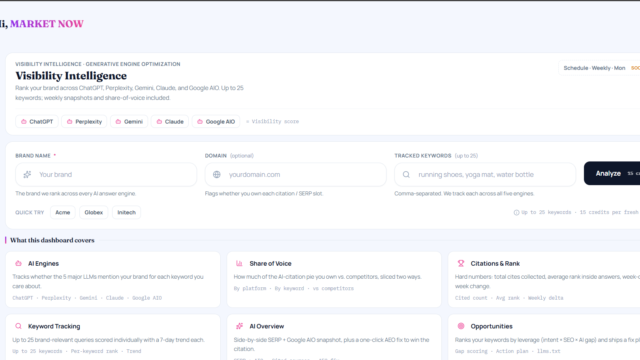The height and width of the screenshot is (360, 640).
Task: Click the Visibility Intelligence heading
Action: pyautogui.click(x=71, y=76)
